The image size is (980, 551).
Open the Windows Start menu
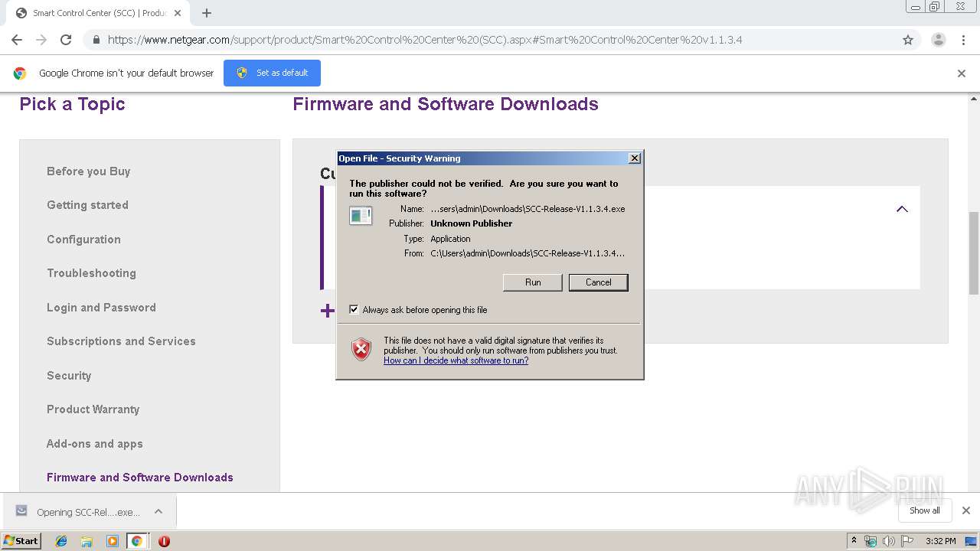pos(21,540)
